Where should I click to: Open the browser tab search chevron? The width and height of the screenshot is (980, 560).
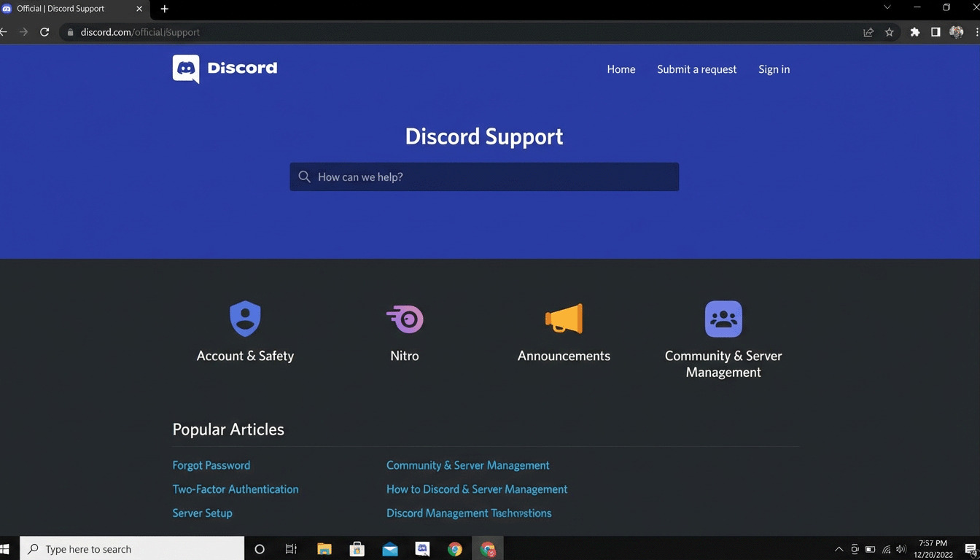(x=887, y=7)
